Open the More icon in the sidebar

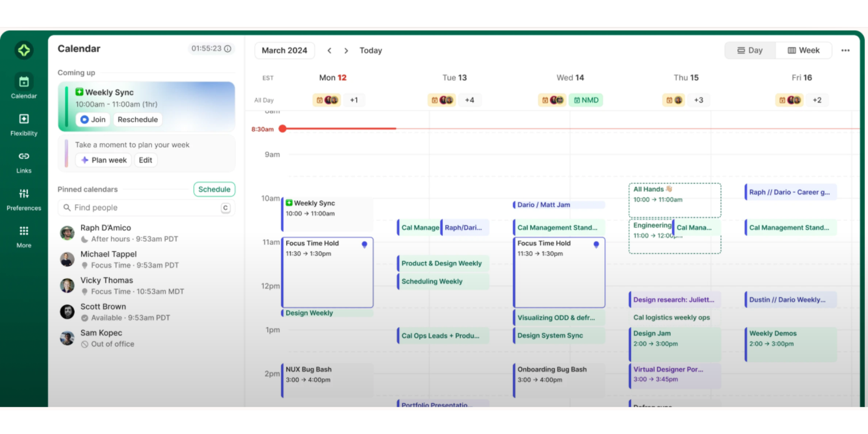(23, 230)
